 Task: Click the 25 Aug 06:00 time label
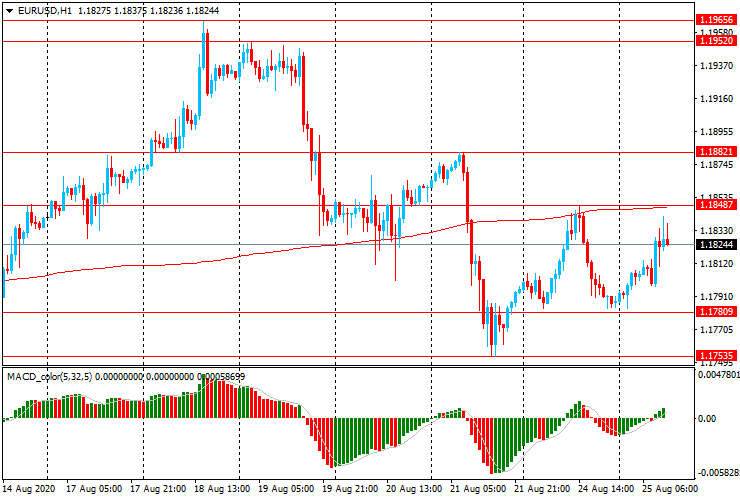click(669, 488)
